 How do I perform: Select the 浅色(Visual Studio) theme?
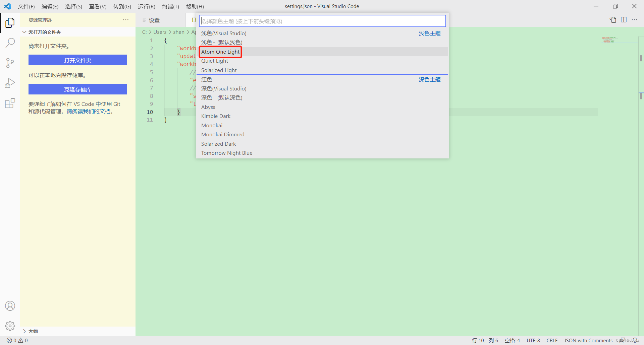point(322,33)
